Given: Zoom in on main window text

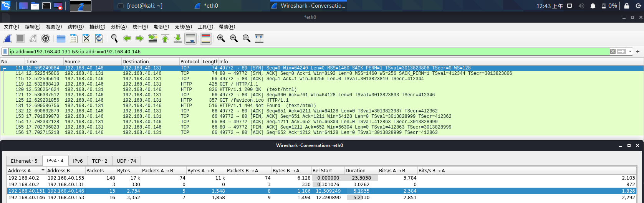Looking at the screenshot, I should click(x=221, y=38).
